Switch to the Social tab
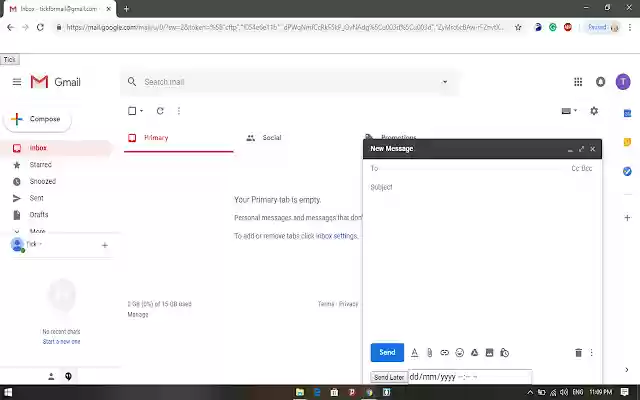This screenshot has width=640, height=400. click(263, 138)
